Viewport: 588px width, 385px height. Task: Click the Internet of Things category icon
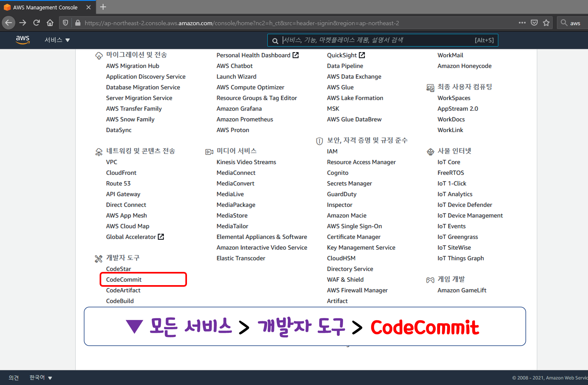coord(430,152)
